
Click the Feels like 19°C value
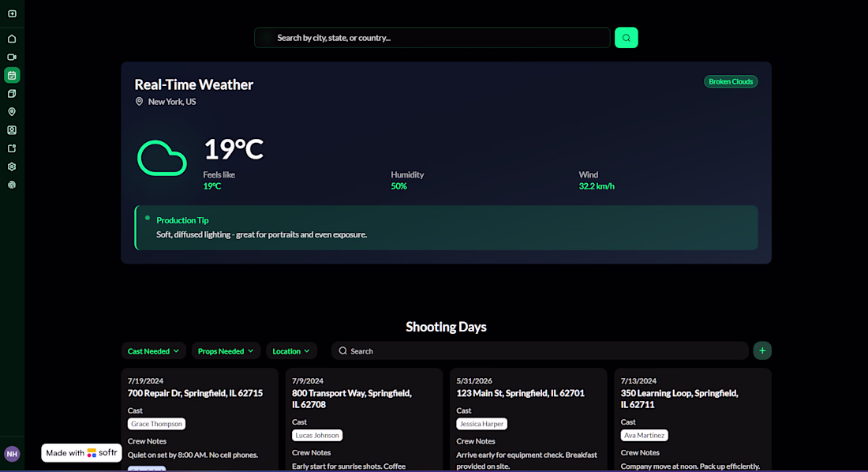212,187
